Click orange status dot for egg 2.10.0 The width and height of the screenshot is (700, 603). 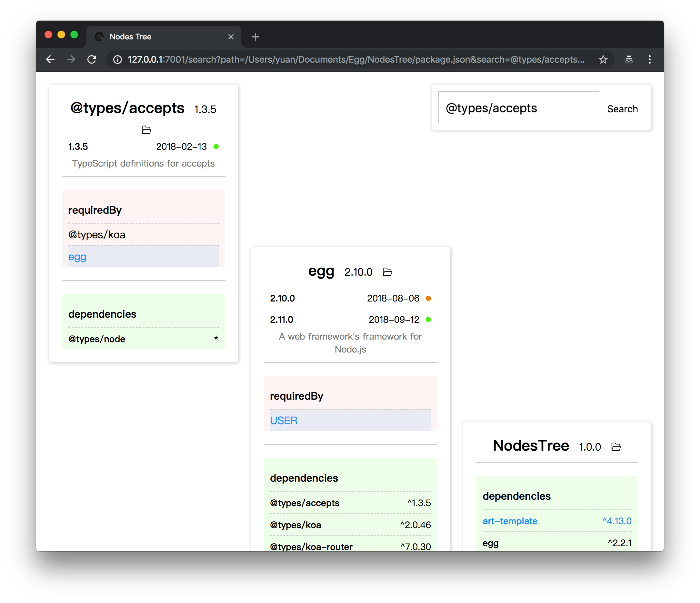click(x=428, y=298)
